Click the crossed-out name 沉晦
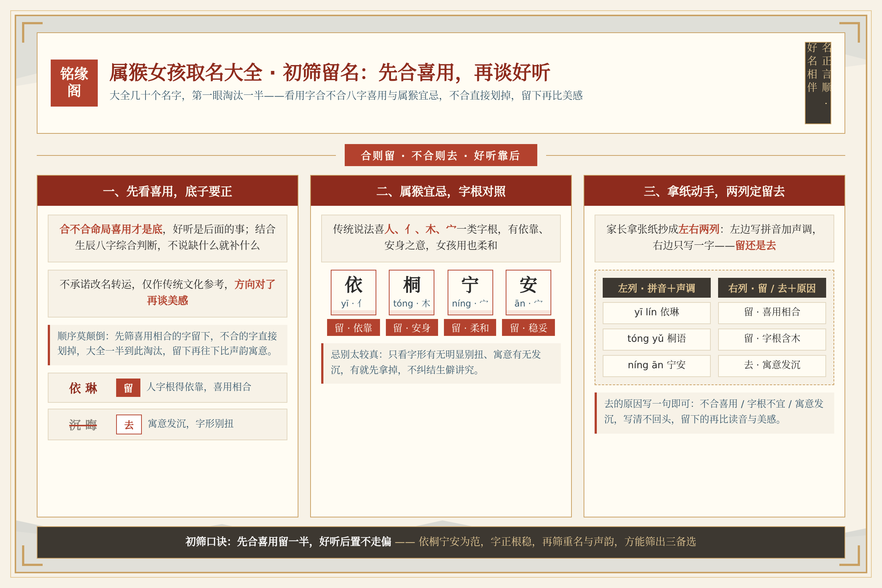The image size is (882, 588). click(83, 425)
